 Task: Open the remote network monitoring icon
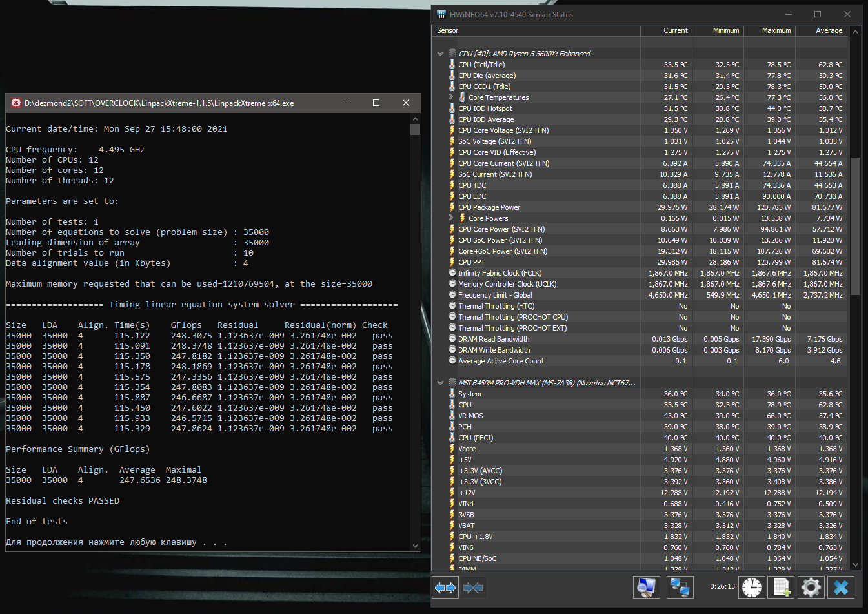(x=680, y=587)
